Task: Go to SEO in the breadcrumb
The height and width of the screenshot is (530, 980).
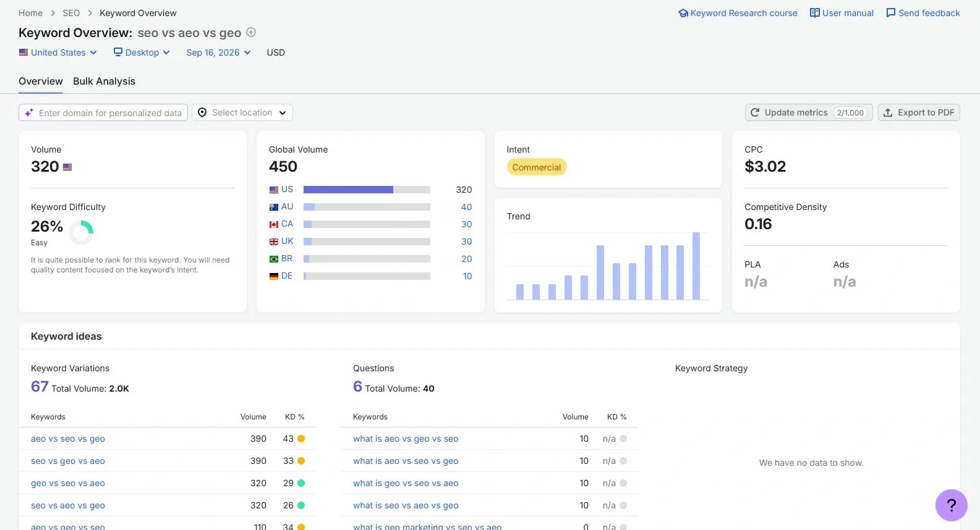Action: pos(71,13)
